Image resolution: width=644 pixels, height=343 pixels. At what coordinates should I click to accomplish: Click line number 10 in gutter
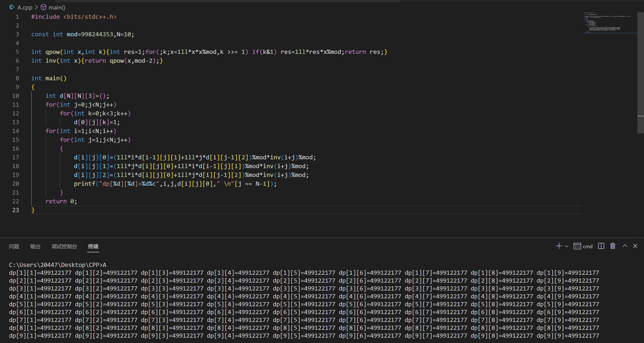pos(16,96)
